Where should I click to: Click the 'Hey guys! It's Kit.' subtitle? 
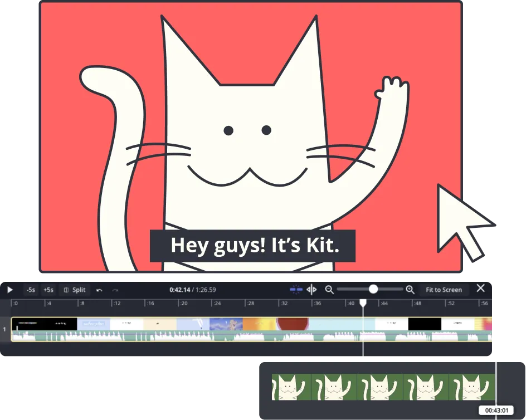[x=252, y=246]
